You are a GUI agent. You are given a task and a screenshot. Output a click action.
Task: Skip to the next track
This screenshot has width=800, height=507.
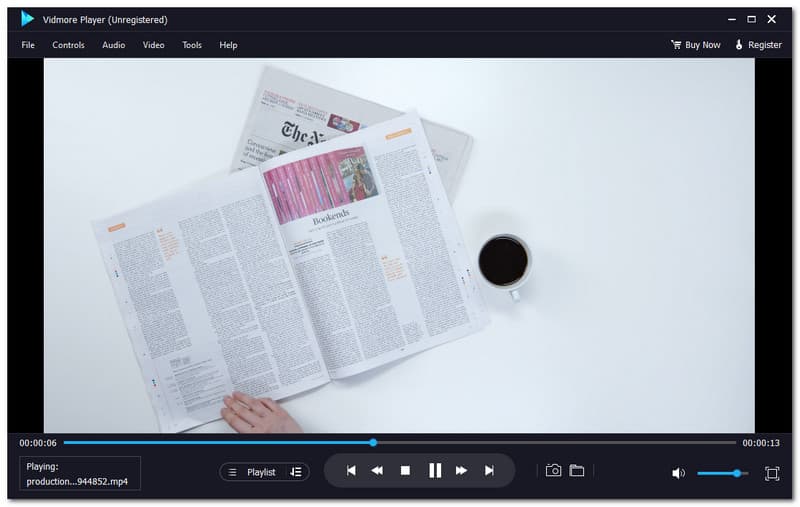pyautogui.click(x=489, y=471)
